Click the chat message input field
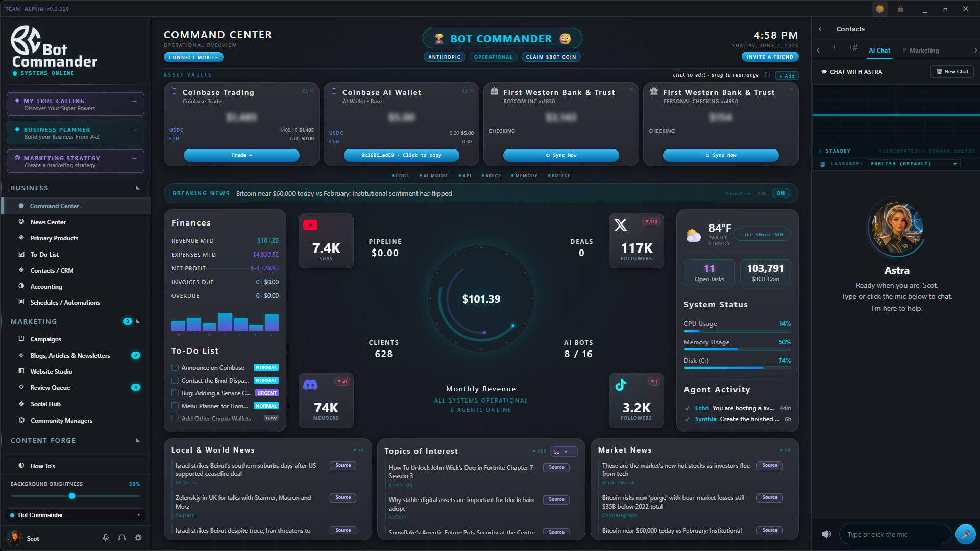 pyautogui.click(x=895, y=534)
